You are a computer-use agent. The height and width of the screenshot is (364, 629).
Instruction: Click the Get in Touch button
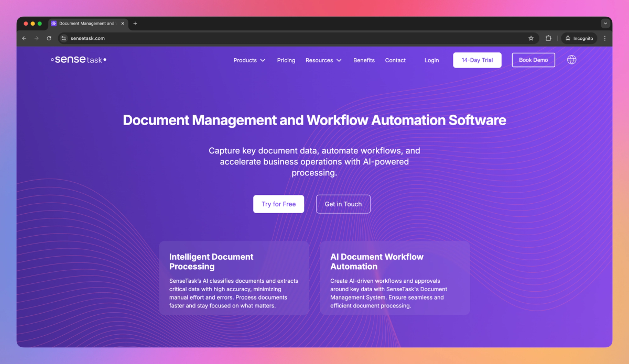point(343,204)
